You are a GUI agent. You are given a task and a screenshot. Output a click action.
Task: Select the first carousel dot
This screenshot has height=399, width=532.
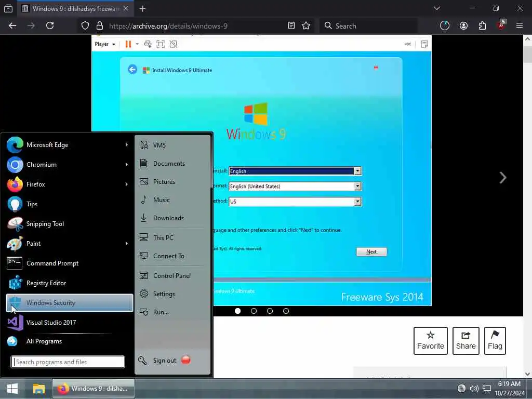coord(237,311)
